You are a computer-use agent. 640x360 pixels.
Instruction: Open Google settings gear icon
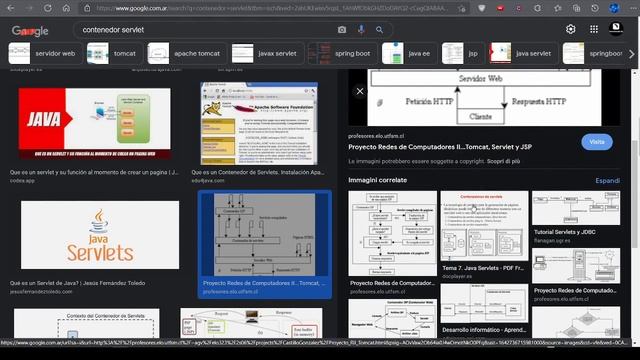pyautogui.click(x=571, y=29)
